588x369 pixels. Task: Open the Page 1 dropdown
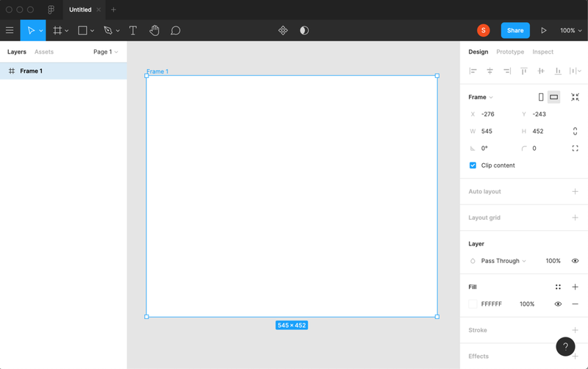click(106, 51)
